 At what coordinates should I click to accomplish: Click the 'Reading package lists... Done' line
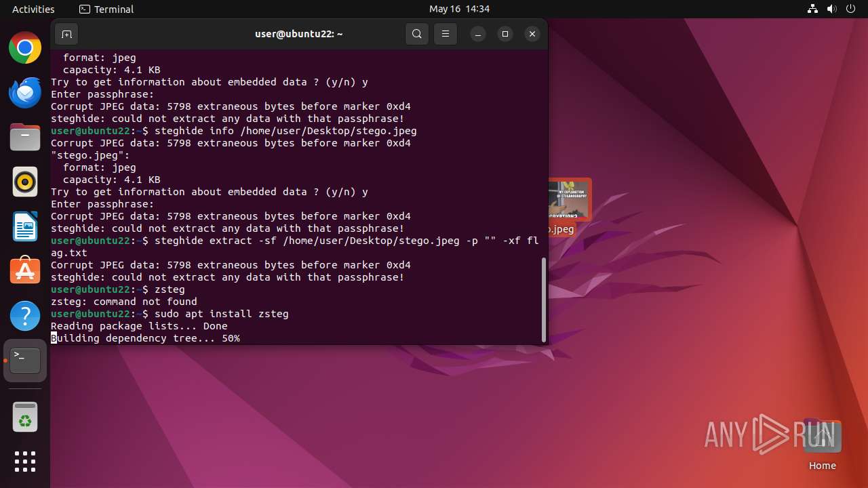pyautogui.click(x=139, y=326)
